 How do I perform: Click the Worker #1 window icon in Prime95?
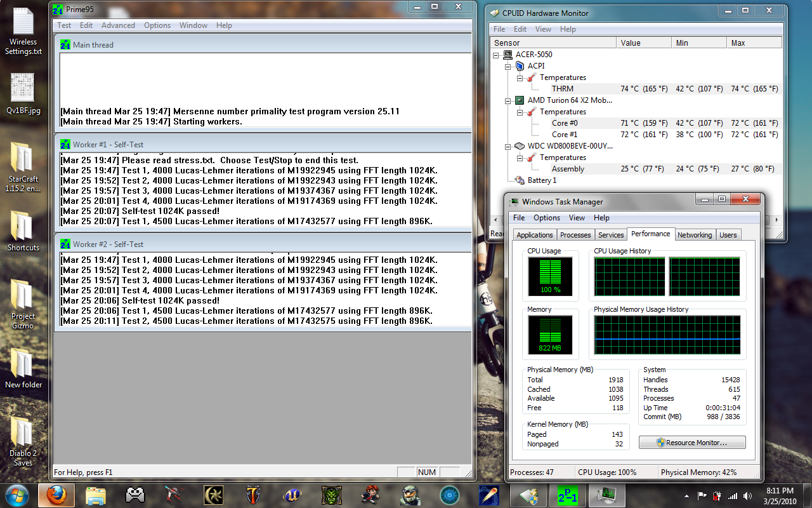point(65,145)
